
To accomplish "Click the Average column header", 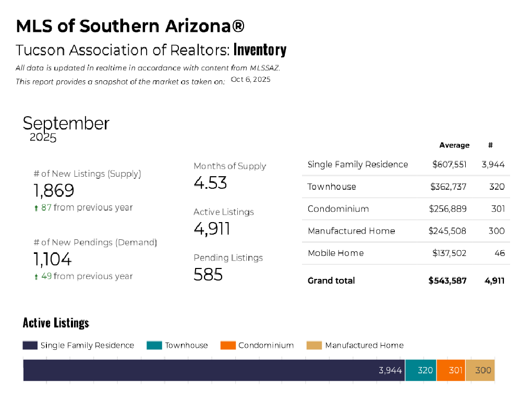I will [x=454, y=145].
